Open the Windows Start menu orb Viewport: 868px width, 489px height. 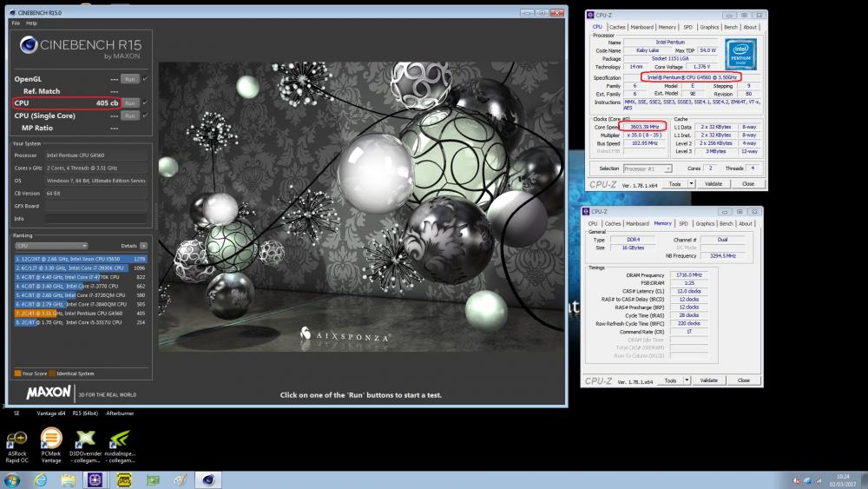(x=12, y=480)
